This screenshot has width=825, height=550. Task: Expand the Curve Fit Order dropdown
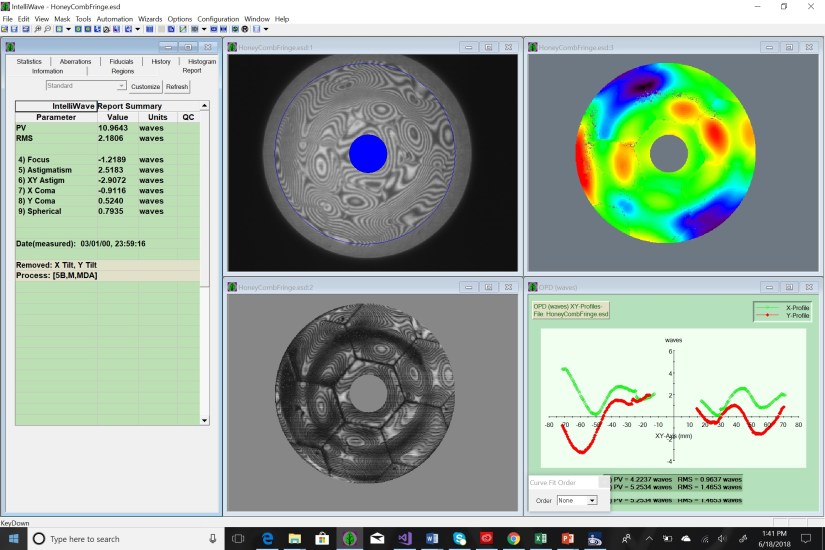click(592, 501)
